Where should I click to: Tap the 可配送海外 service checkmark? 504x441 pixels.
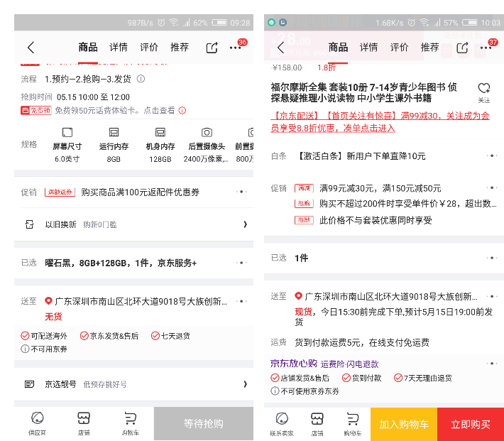25,336
